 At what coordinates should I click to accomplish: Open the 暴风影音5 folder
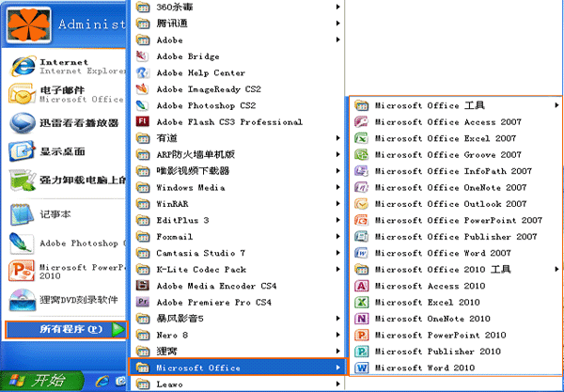[237, 319]
